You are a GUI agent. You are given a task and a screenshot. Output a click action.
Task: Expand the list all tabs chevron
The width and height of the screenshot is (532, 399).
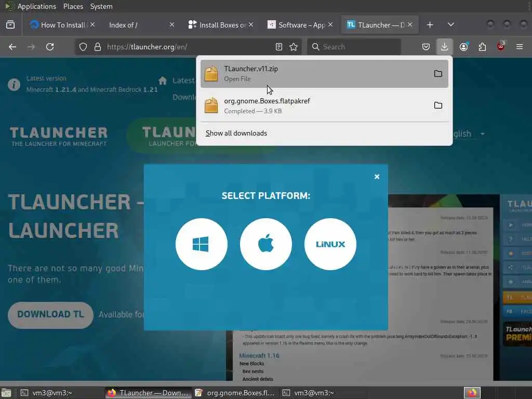coord(451,25)
